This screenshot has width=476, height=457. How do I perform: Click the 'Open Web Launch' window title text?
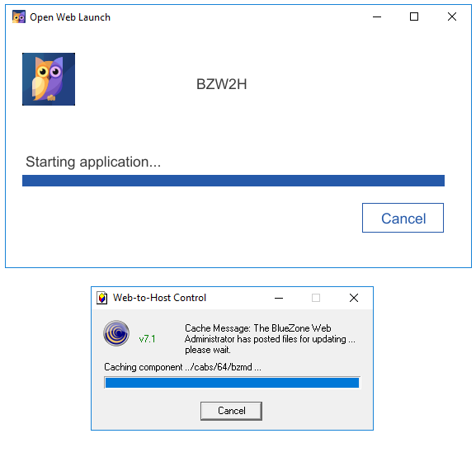[x=70, y=17]
